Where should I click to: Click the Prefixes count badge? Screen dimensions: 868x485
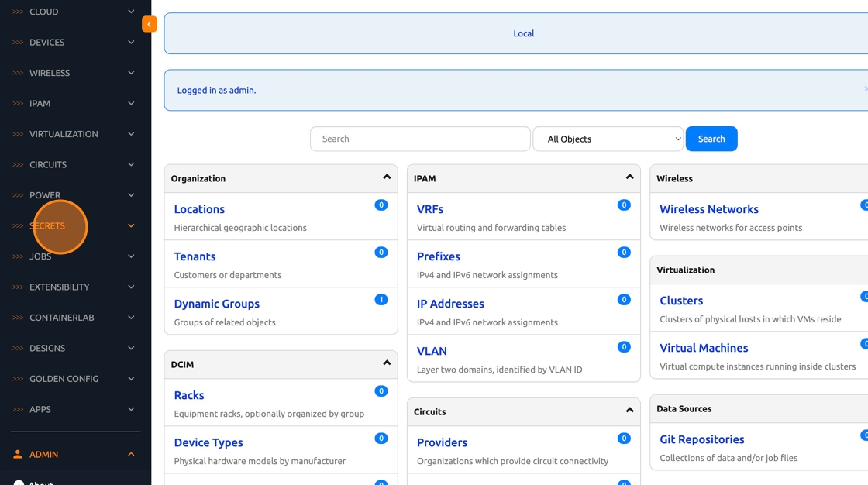pyautogui.click(x=623, y=253)
